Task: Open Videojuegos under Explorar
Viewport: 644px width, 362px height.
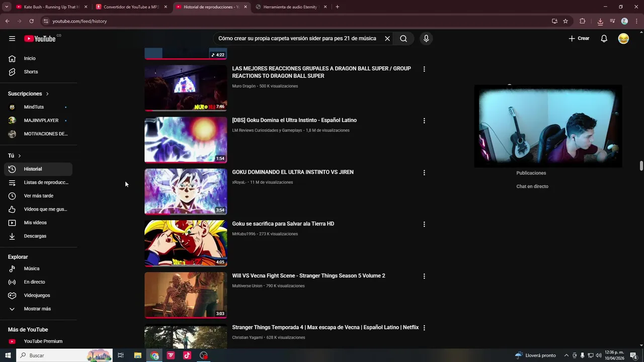Action: [38, 296]
